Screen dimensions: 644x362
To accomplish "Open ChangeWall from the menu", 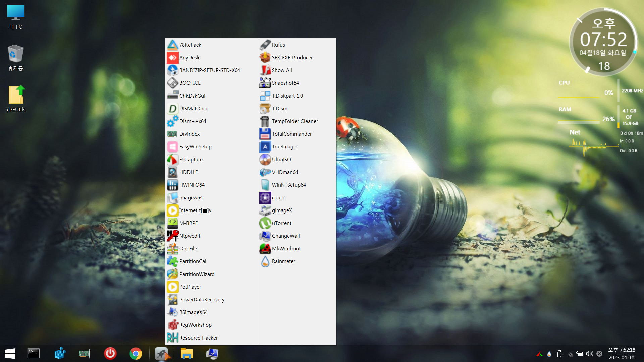I will pos(297,236).
